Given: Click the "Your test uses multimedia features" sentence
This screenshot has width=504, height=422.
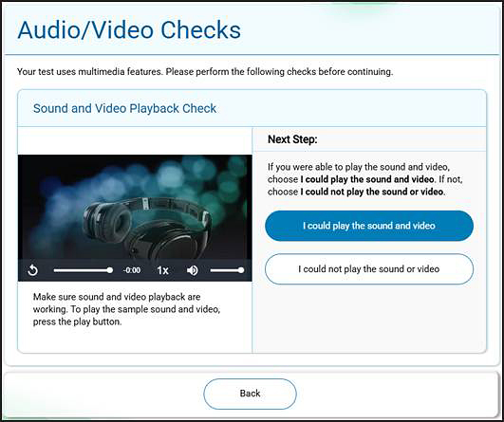Looking at the screenshot, I should pyautogui.click(x=205, y=71).
